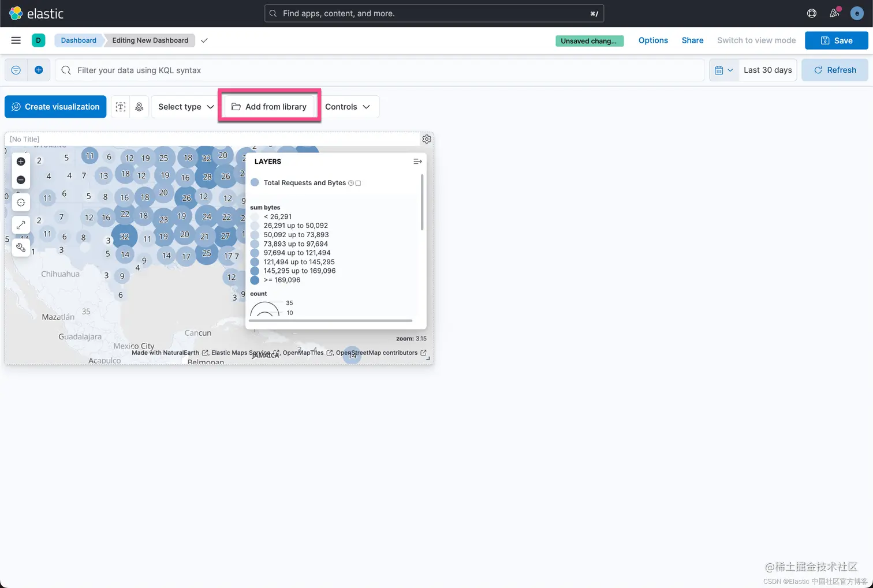
Task: Open the saved query filter menu icon
Action: point(16,70)
